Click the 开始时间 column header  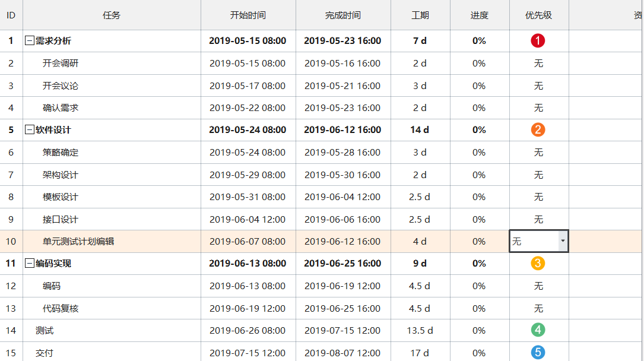(x=248, y=15)
